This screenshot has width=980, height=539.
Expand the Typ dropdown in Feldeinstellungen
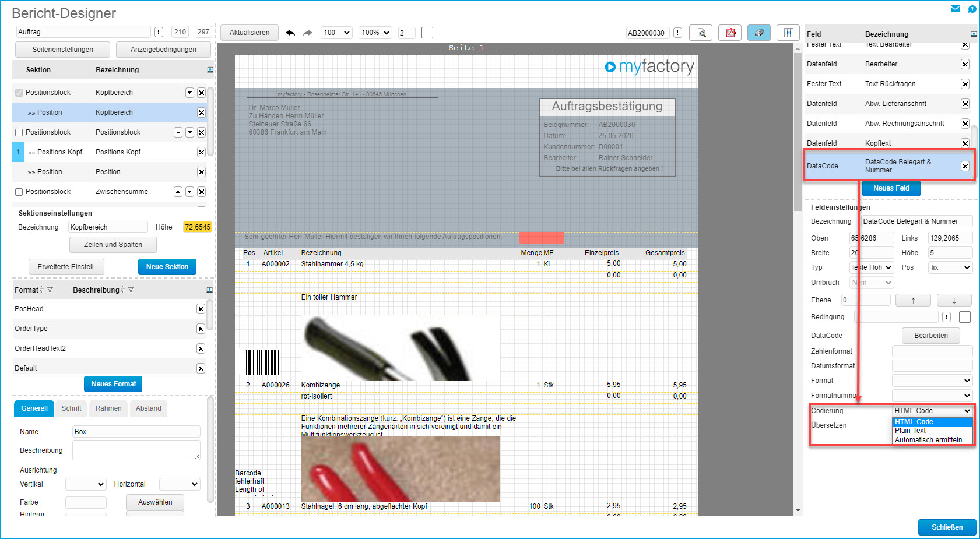[x=872, y=267]
